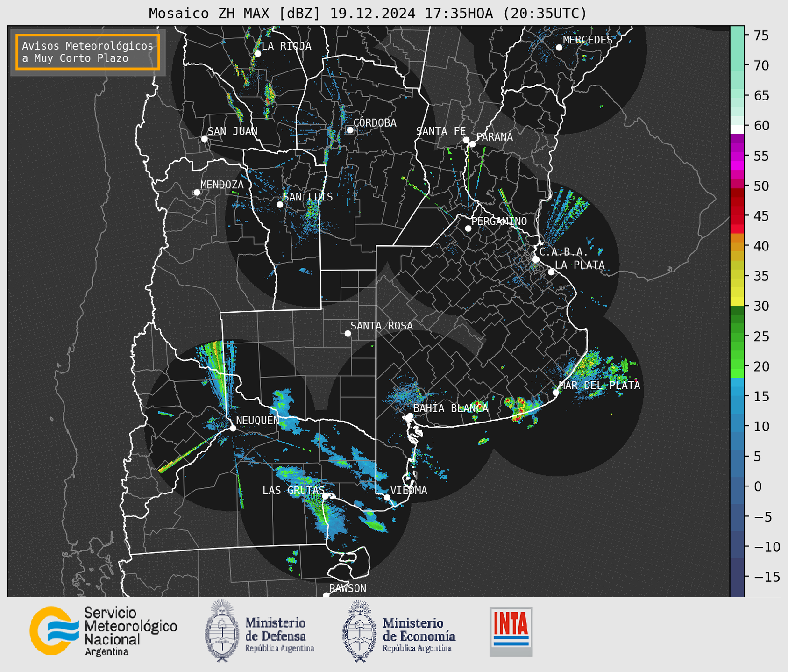Click the '75' colorbar scale label
This screenshot has height=672, width=788.
tap(761, 36)
